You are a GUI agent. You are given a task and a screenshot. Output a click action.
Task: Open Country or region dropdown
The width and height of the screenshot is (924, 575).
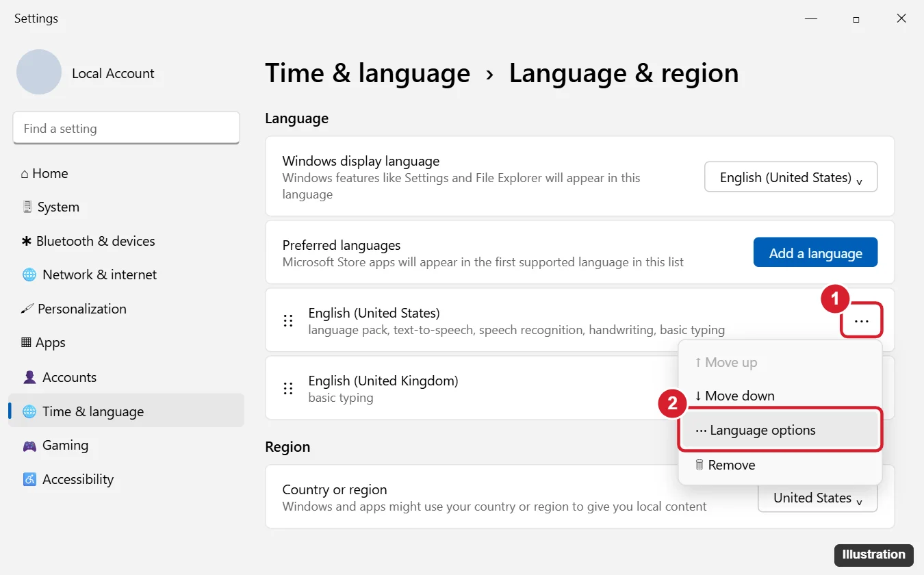(x=817, y=498)
